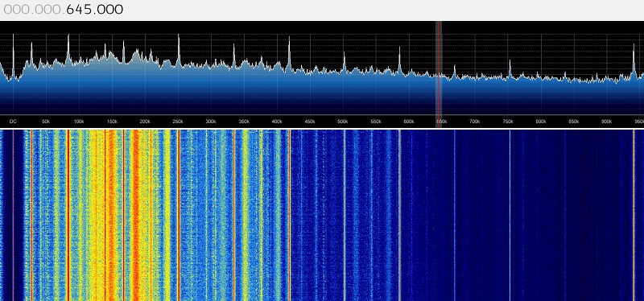Click the 250k label on frequency scale
Viewport: 644px width, 301px height.
[x=178, y=122]
